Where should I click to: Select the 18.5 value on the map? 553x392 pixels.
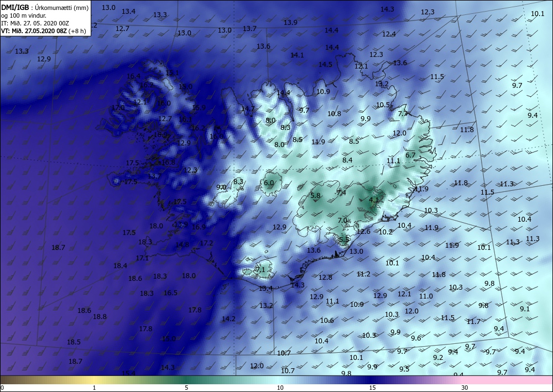click(74, 342)
